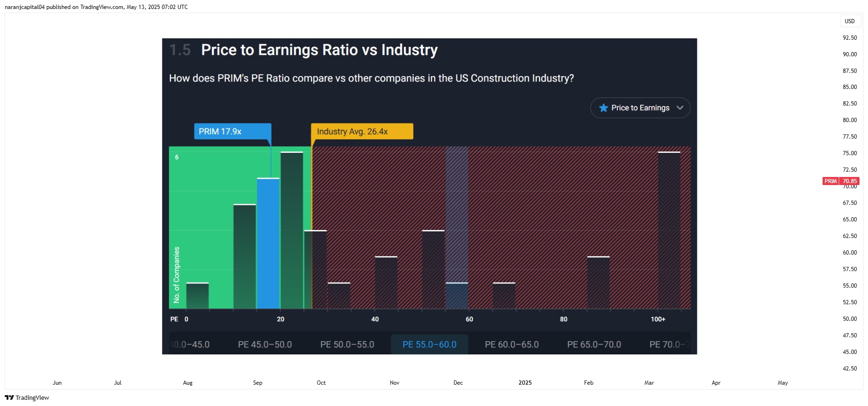The image size is (868, 406).
Task: Click the 'No. of Companies' axis label
Action: coord(176,275)
